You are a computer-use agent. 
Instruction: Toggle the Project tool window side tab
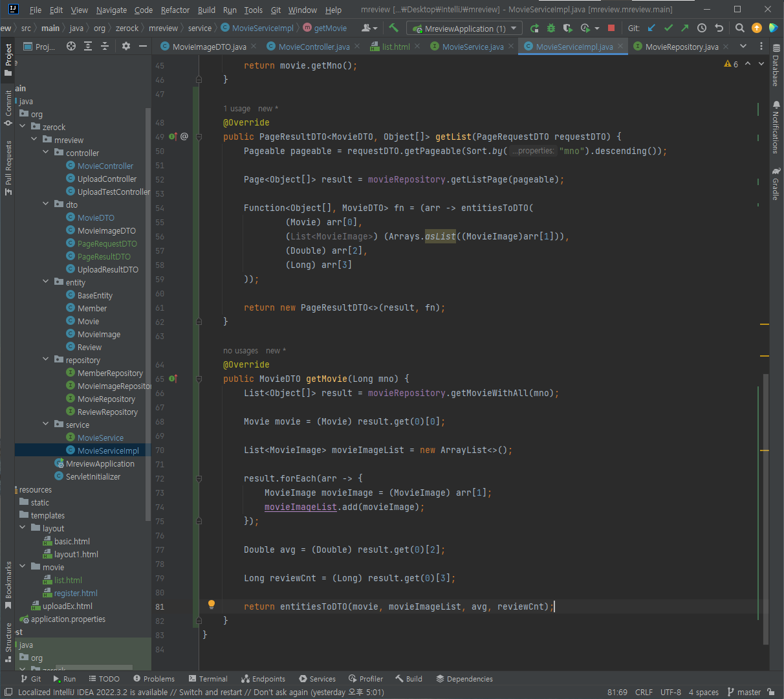(x=8, y=59)
